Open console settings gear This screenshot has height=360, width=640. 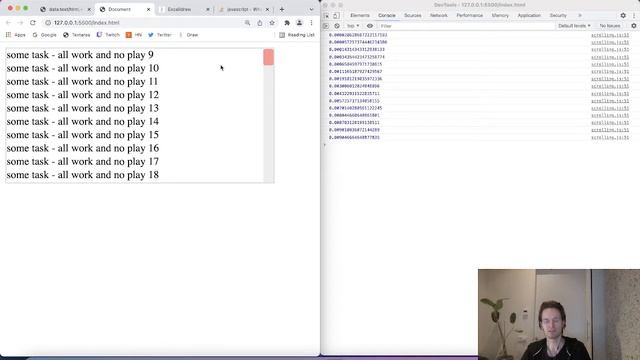point(633,26)
